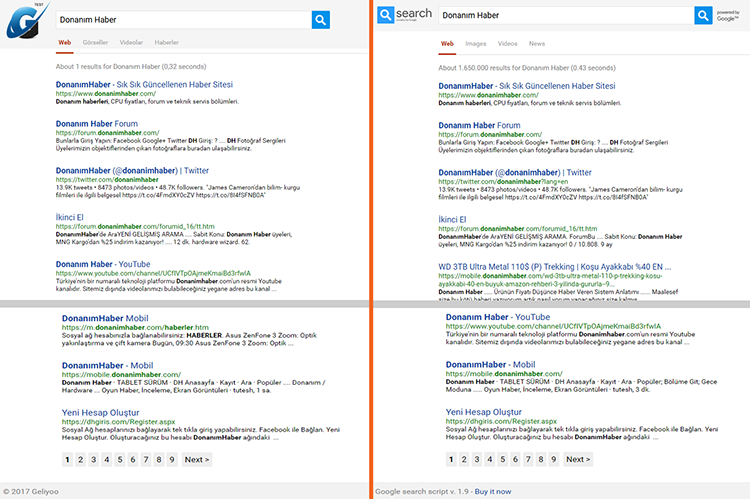Click '© 2017 Geliyoo' footer text
750x499 pixels.
[31, 491]
